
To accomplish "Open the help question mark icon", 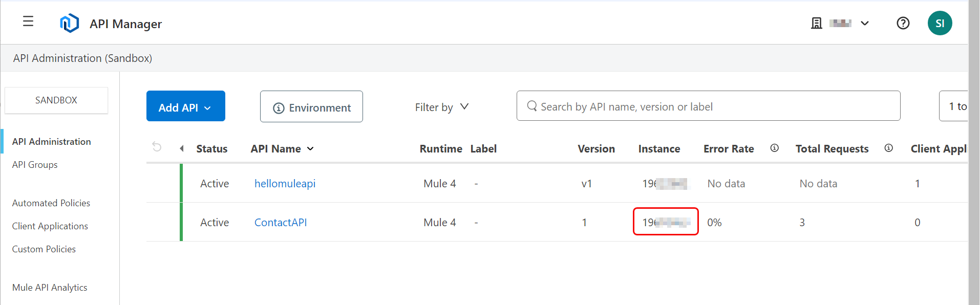I will [x=903, y=23].
